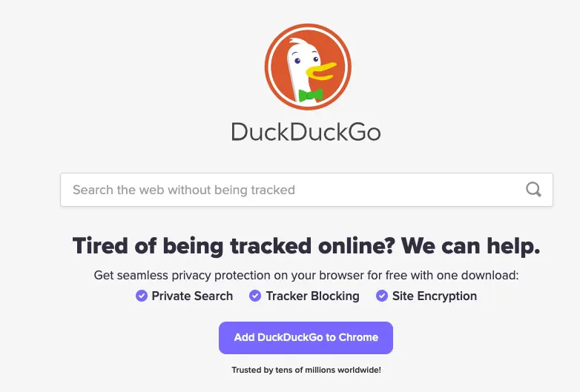Click the Site Encryption checkmark icon
Image resolution: width=580 pixels, height=392 pixels.
[382, 296]
